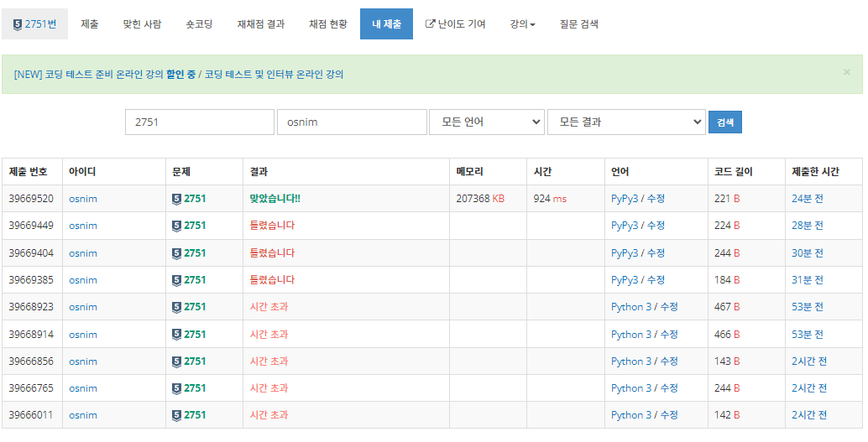Edit submission 39666011 via 수정 link

coord(669,415)
